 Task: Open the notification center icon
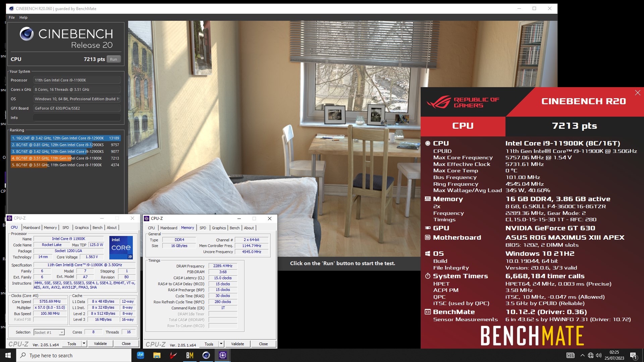634,355
